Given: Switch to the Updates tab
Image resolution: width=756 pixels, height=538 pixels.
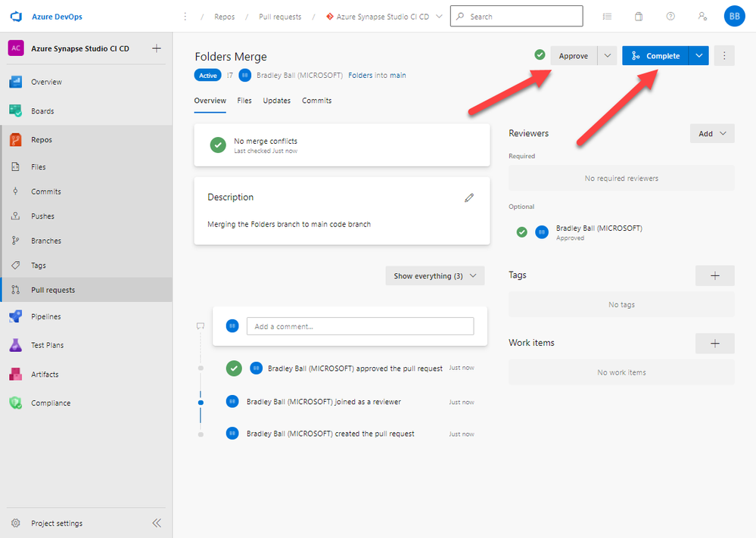Looking at the screenshot, I should tap(277, 101).
